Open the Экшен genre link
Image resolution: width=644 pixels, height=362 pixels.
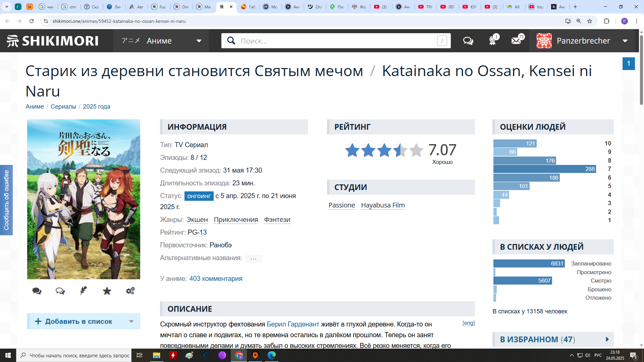(x=197, y=220)
